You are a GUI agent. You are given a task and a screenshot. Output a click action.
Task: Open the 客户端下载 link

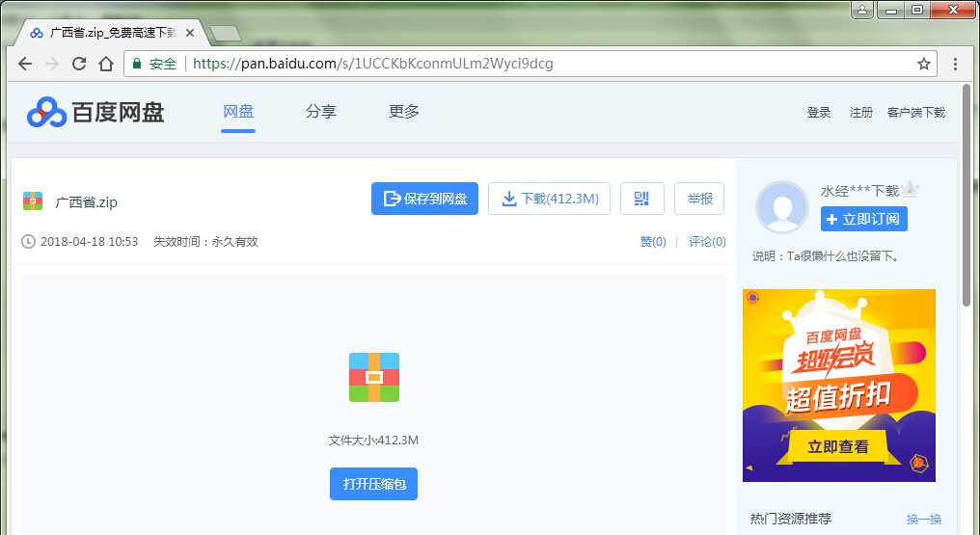tap(916, 113)
